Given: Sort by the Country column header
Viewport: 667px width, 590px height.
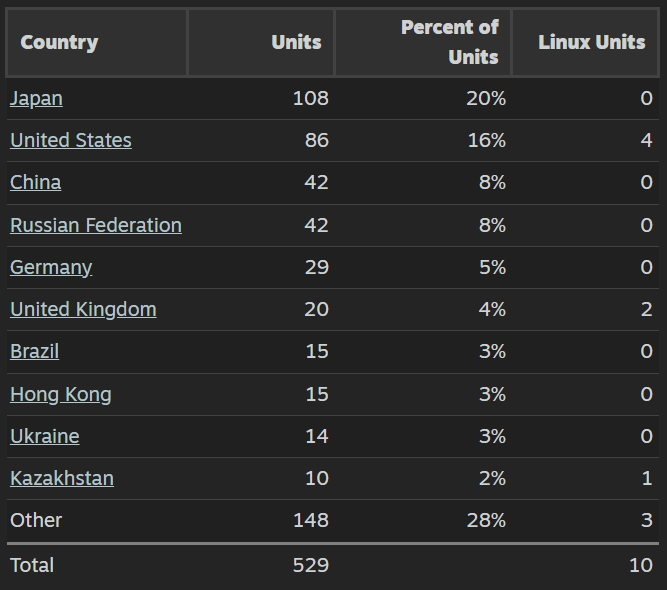Looking at the screenshot, I should pyautogui.click(x=59, y=42).
